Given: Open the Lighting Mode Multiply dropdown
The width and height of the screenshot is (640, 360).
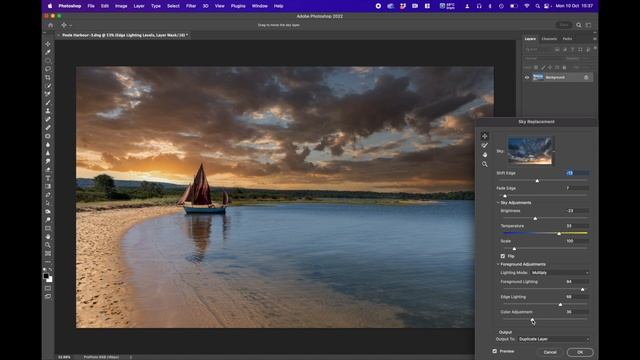Looking at the screenshot, I should 560,273.
